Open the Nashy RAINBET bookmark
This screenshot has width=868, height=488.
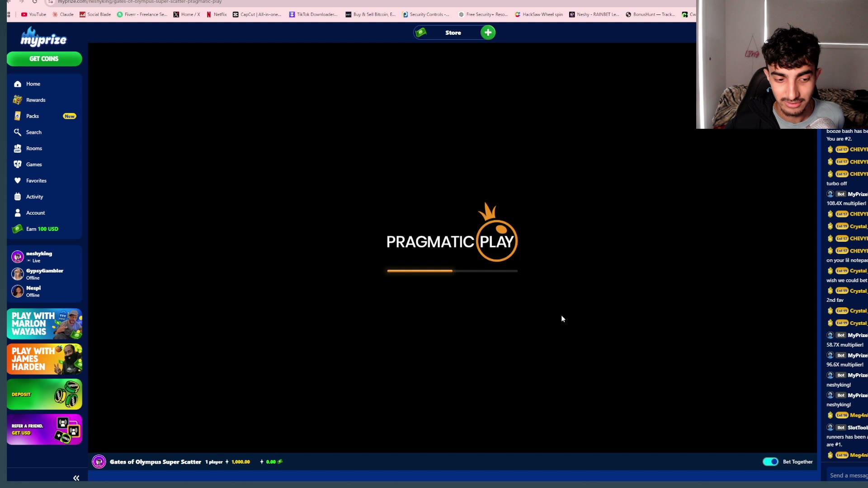[594, 14]
